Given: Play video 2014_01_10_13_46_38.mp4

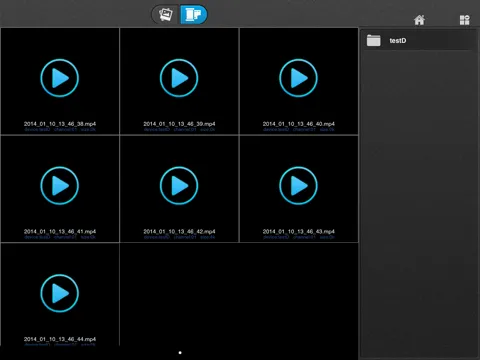Looking at the screenshot, I should (60, 78).
